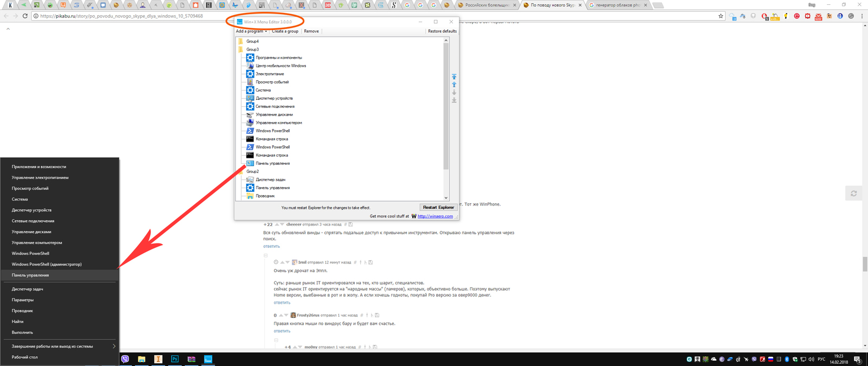Click the gear icon beside Программы и компоненты

point(250,57)
